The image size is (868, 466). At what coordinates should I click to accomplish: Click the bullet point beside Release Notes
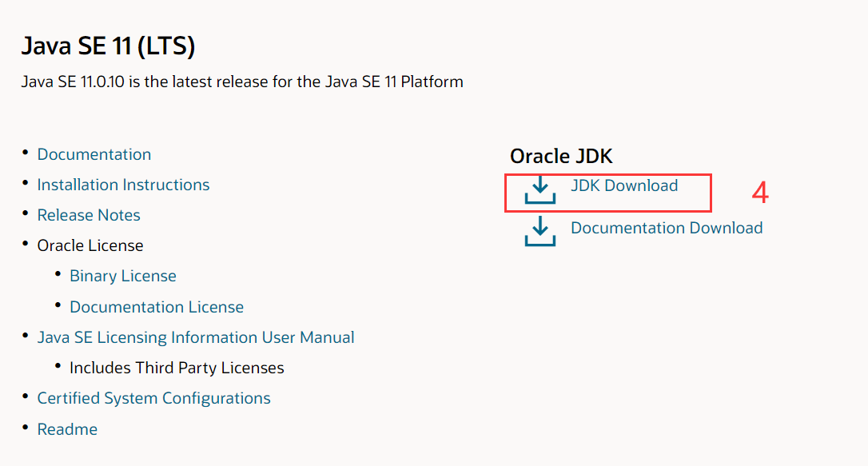point(26,213)
